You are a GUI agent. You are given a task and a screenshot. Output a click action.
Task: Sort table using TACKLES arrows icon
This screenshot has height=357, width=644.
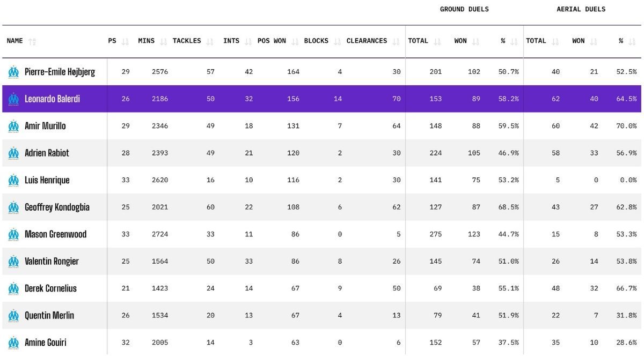(x=210, y=41)
